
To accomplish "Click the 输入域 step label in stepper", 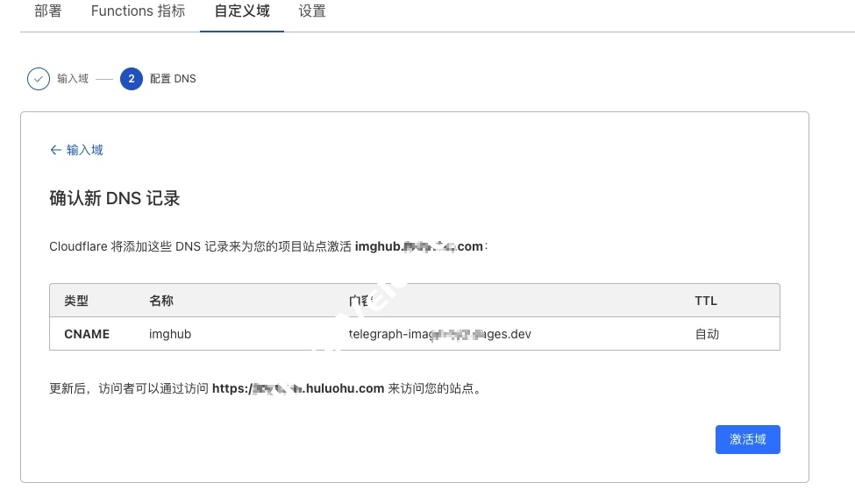I will (73, 79).
